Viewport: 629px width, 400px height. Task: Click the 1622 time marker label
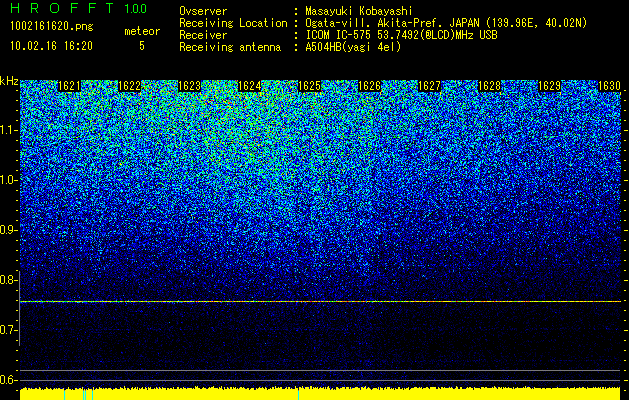(x=129, y=86)
